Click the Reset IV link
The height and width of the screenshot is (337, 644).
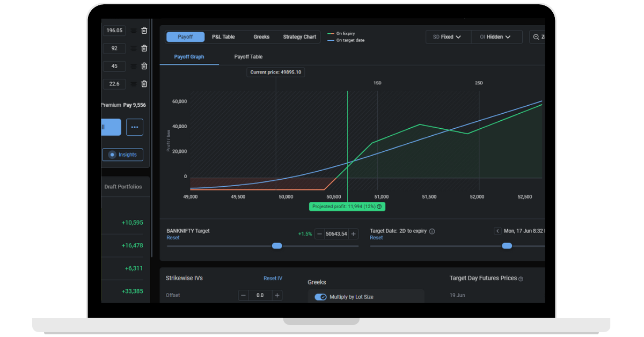(x=273, y=279)
